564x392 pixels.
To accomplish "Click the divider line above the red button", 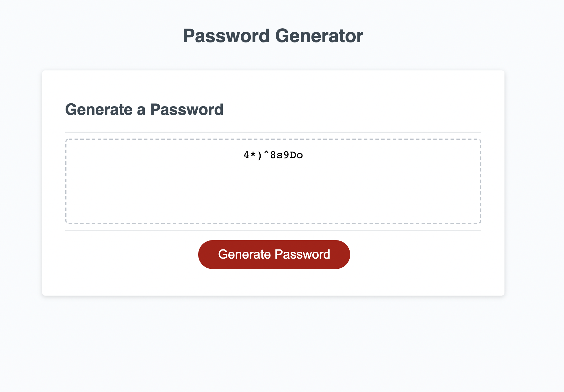I will coord(273,230).
